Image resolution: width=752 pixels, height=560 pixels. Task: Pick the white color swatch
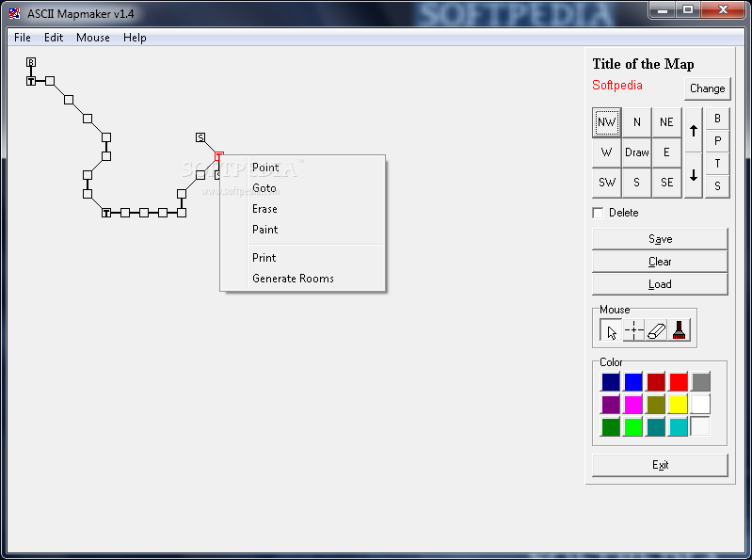[x=700, y=405]
